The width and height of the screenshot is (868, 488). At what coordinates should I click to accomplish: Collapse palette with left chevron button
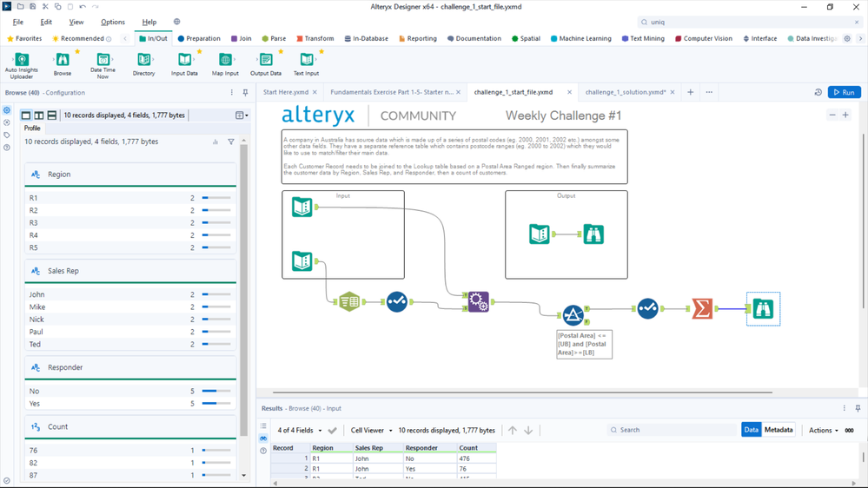pyautogui.click(x=125, y=39)
